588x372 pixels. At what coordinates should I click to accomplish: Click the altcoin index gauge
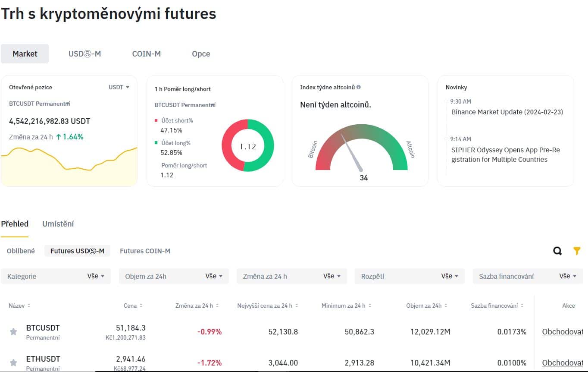pyautogui.click(x=361, y=147)
